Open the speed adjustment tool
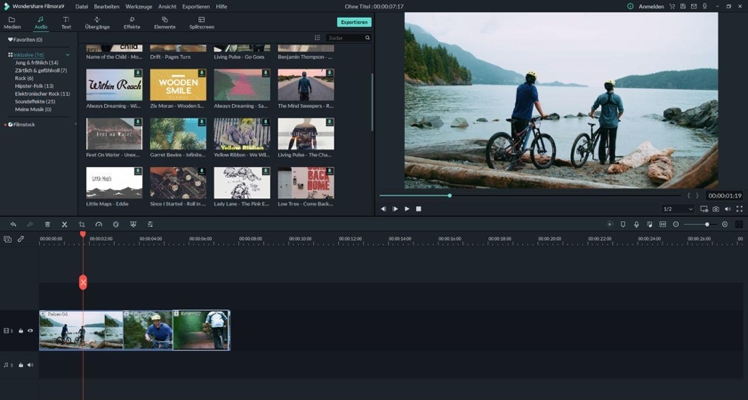The image size is (748, 400). coord(98,224)
